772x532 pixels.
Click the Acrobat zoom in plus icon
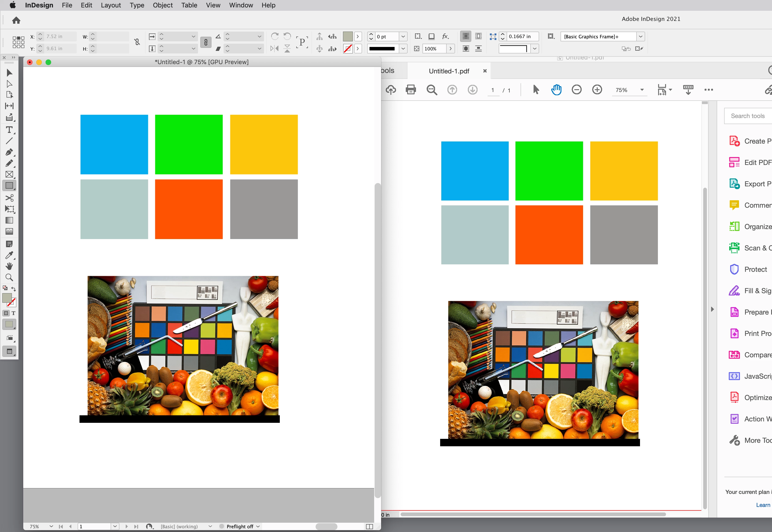(597, 90)
